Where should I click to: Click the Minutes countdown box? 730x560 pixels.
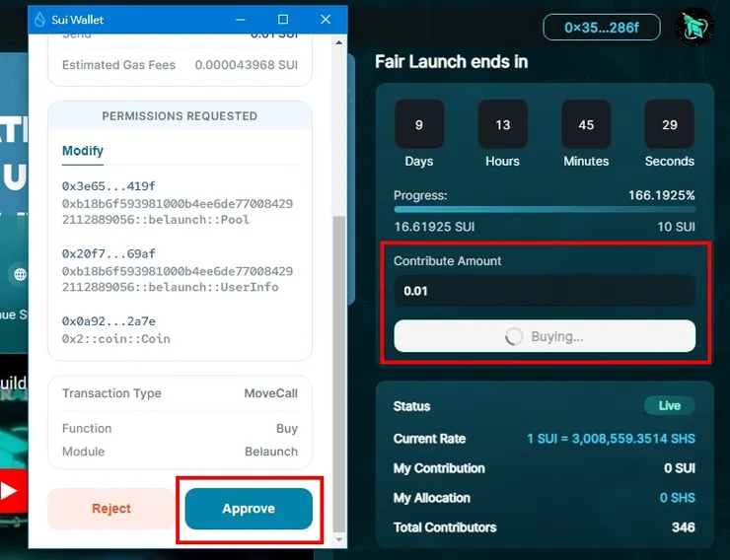[586, 124]
